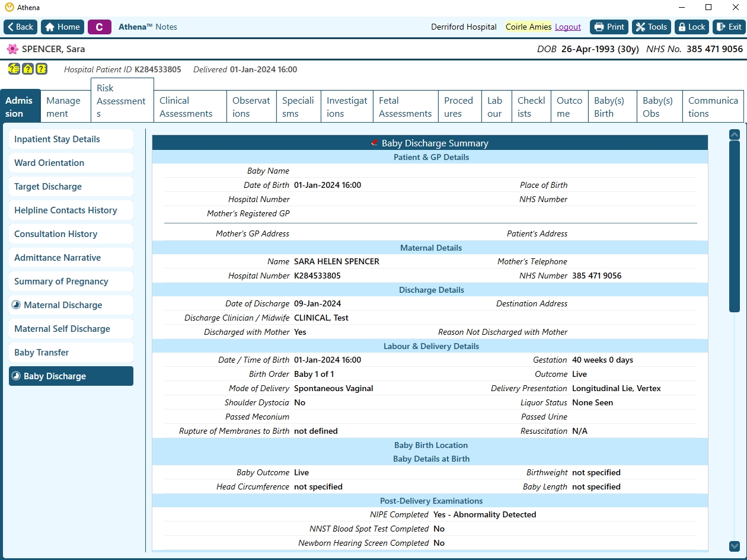Open the Risk Assessments tab
The width and height of the screenshot is (747, 560).
pyautogui.click(x=122, y=100)
